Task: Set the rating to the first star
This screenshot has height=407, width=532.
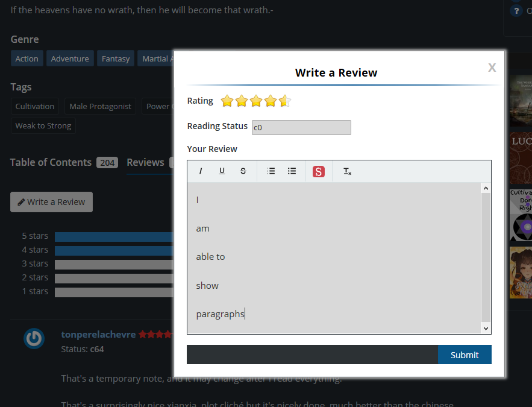Action: (227, 101)
